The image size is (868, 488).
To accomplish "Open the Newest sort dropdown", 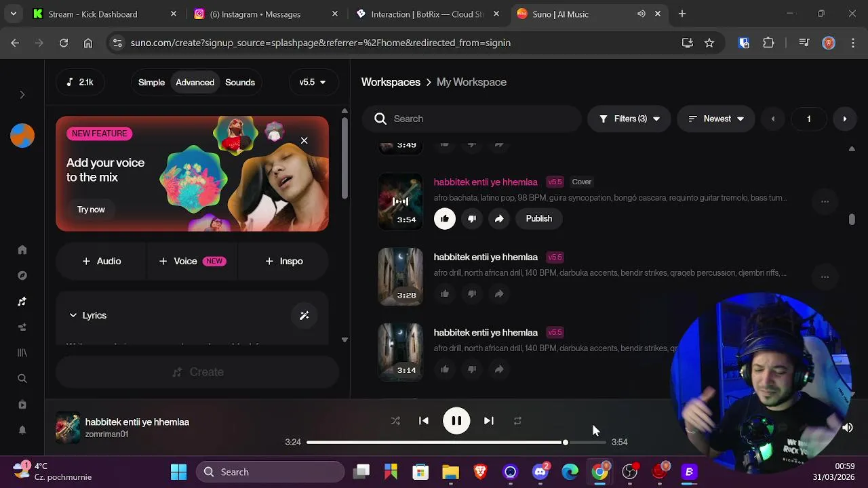I will click(x=716, y=119).
